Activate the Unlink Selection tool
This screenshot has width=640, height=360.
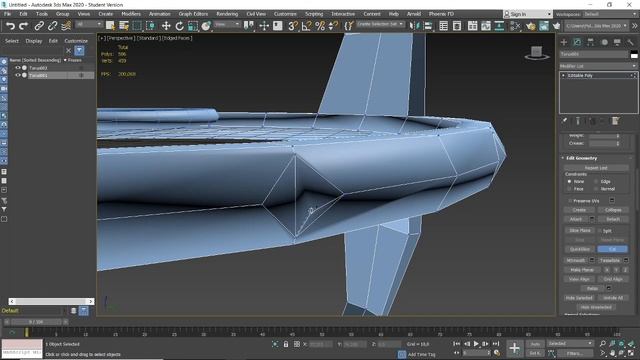pos(52,26)
